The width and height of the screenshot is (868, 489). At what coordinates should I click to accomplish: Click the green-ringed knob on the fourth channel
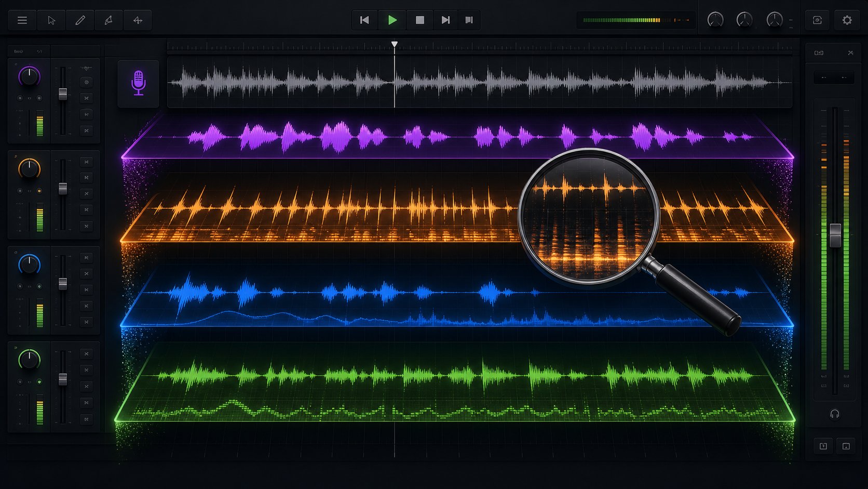(x=29, y=360)
